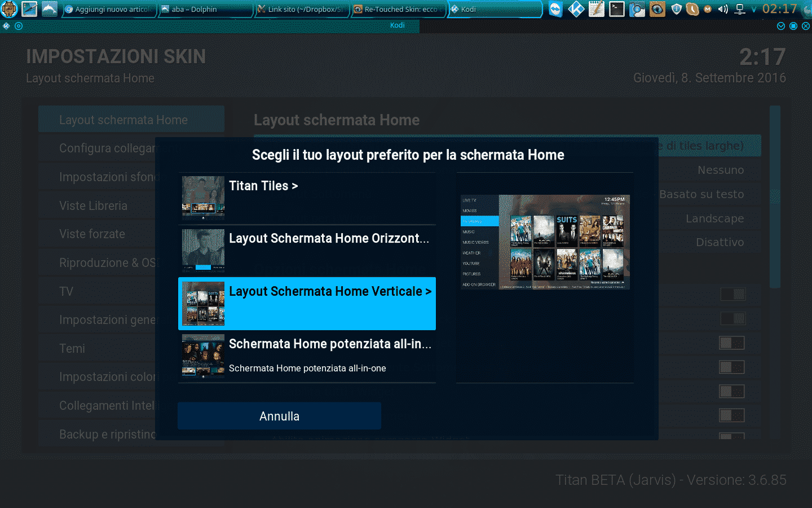Open the TeamViewer icon in the panel
Image resolution: width=812 pixels, height=508 pixels.
point(555,9)
